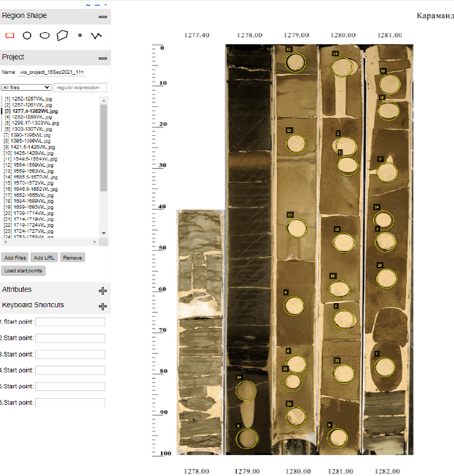The image size is (454, 476).
Task: Click the Load start points button
Action: pyautogui.click(x=23, y=270)
